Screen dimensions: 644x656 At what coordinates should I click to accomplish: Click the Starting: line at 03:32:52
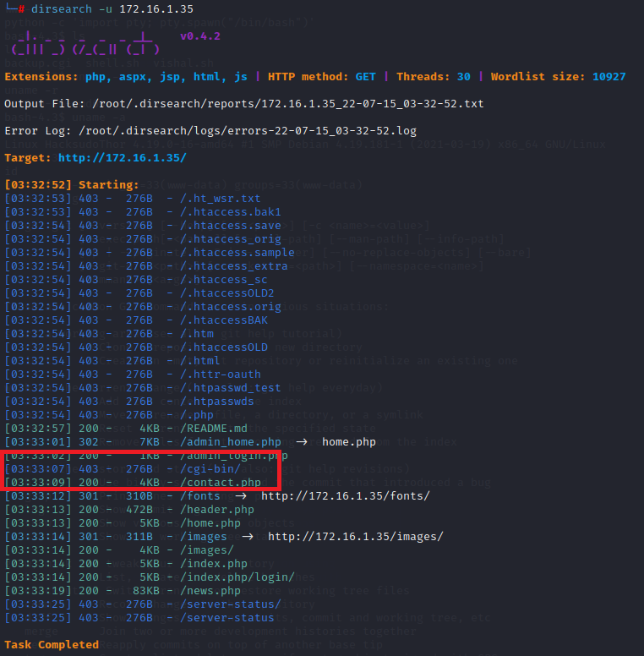(72, 184)
